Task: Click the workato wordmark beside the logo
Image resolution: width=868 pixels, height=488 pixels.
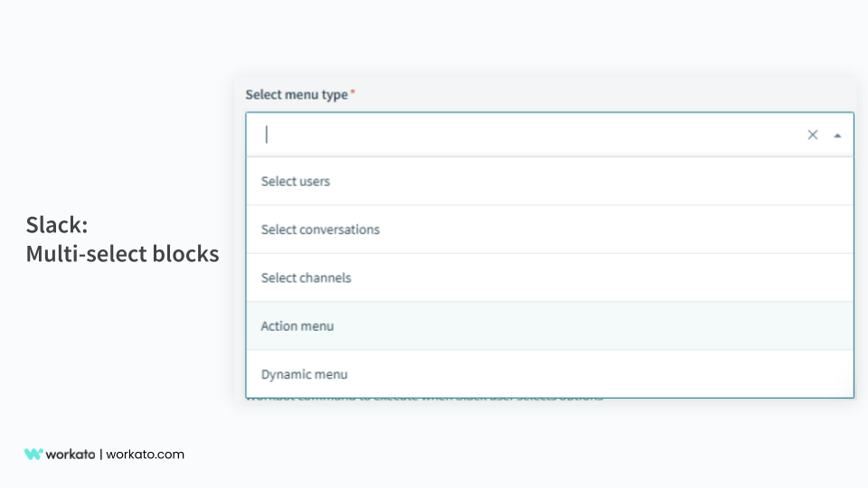Action: pos(71,455)
